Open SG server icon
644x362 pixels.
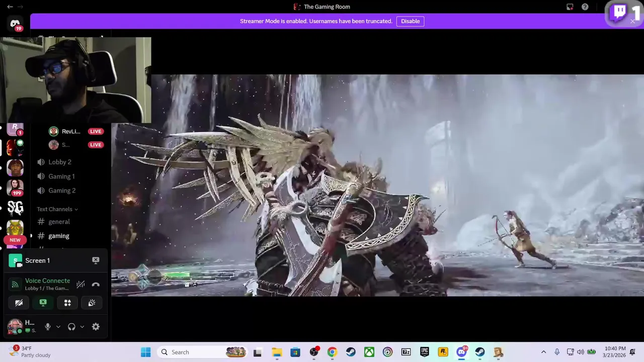15,207
